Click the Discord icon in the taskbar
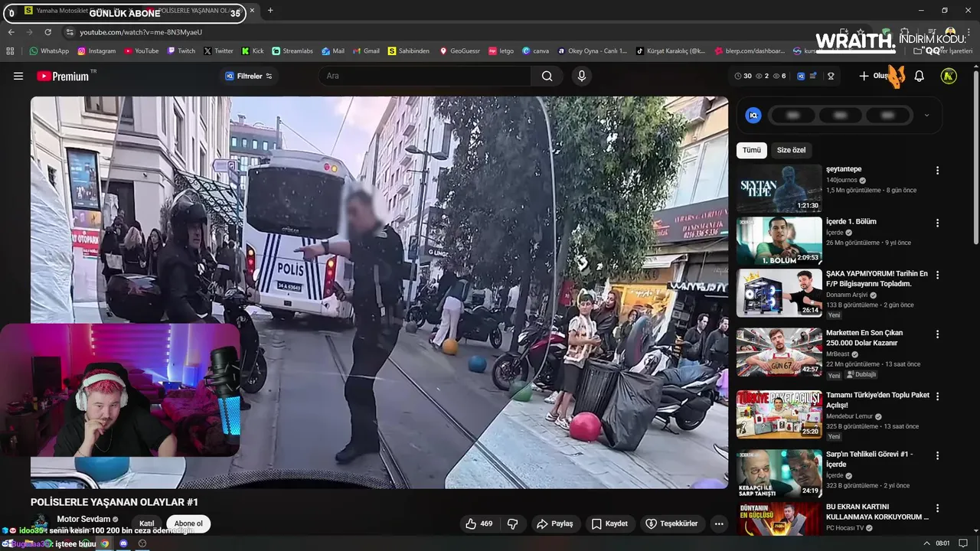 124,543
